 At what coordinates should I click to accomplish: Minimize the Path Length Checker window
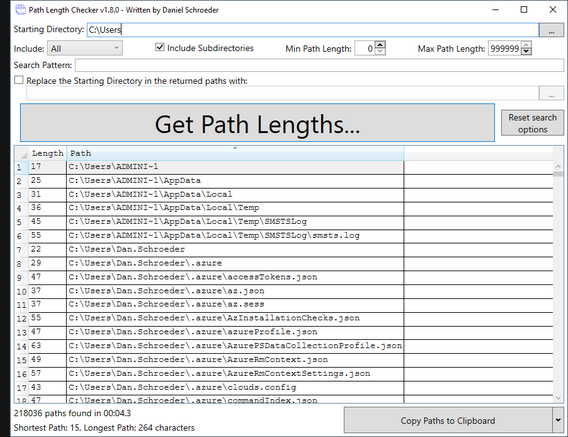pos(496,10)
